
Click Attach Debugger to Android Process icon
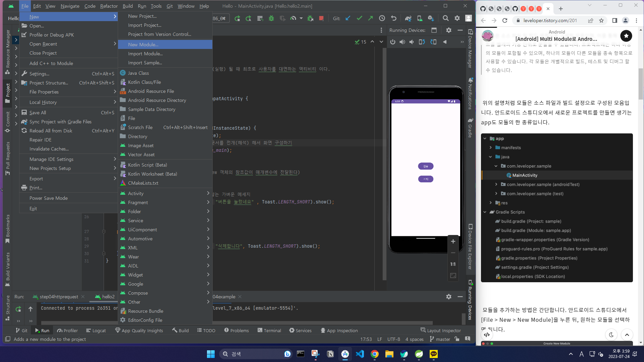310,18
